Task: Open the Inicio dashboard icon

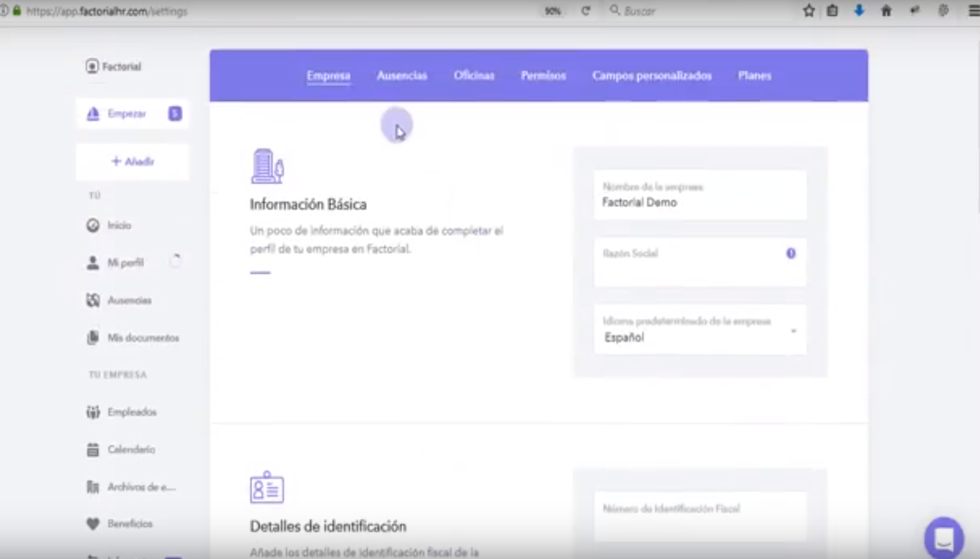Action: (92, 225)
